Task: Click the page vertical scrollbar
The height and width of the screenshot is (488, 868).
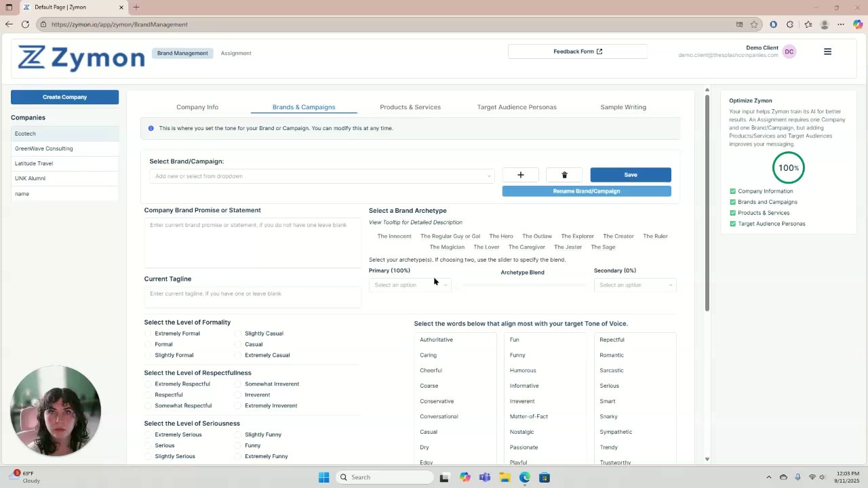Action: pyautogui.click(x=707, y=203)
